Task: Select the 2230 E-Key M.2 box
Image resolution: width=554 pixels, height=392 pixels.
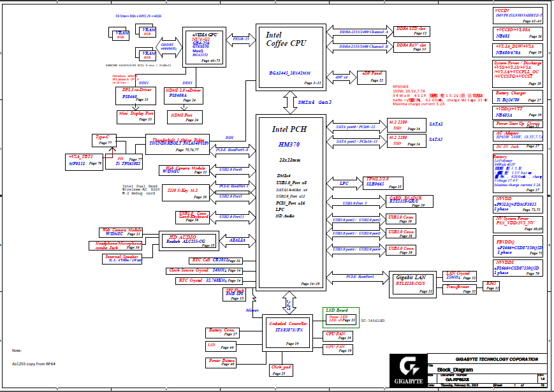Action: pos(186,193)
